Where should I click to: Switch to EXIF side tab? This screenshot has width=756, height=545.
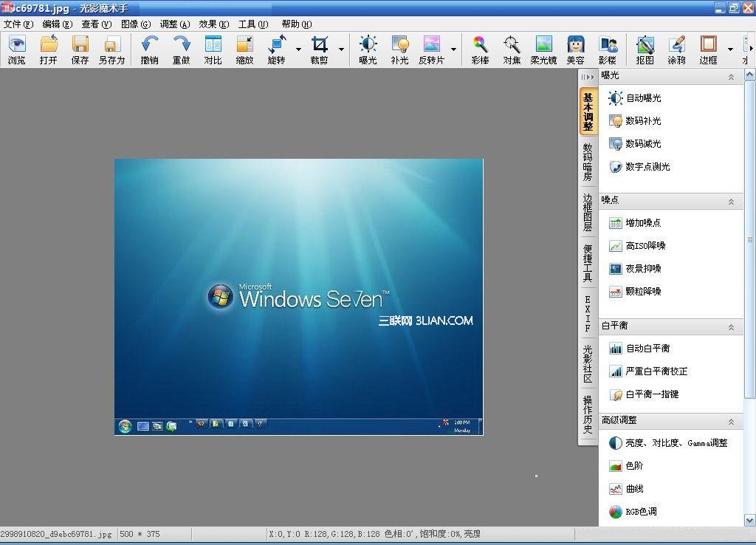588,314
